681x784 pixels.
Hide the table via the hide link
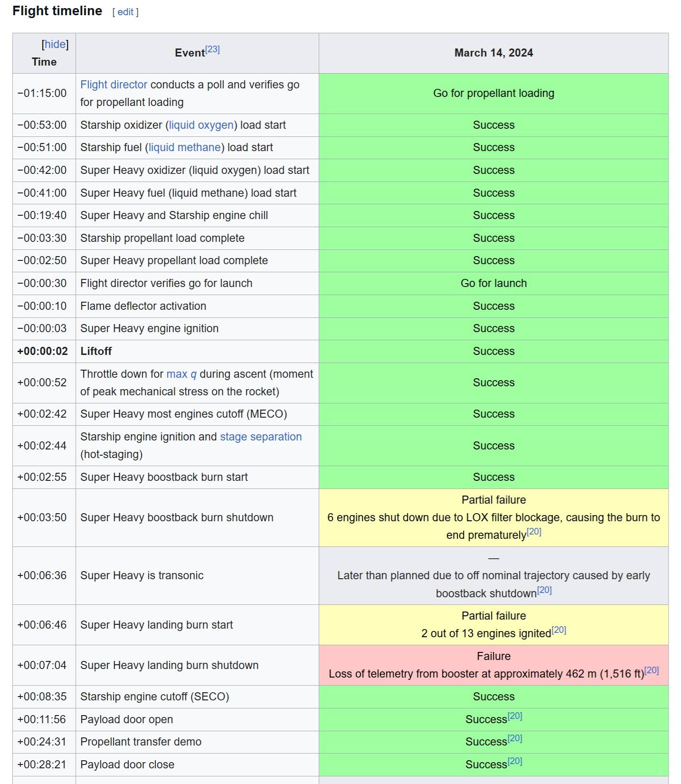pos(55,44)
